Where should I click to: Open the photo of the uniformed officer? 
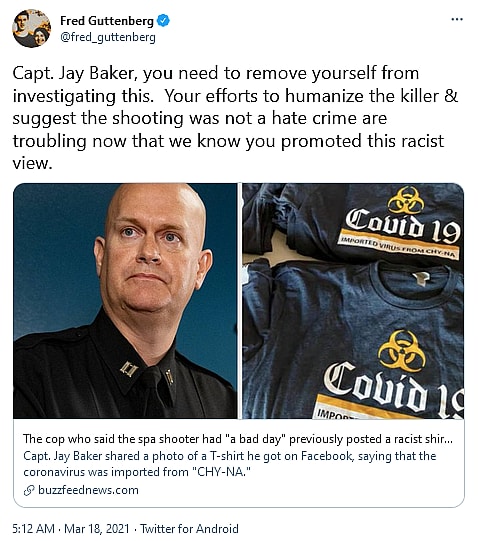(x=125, y=301)
